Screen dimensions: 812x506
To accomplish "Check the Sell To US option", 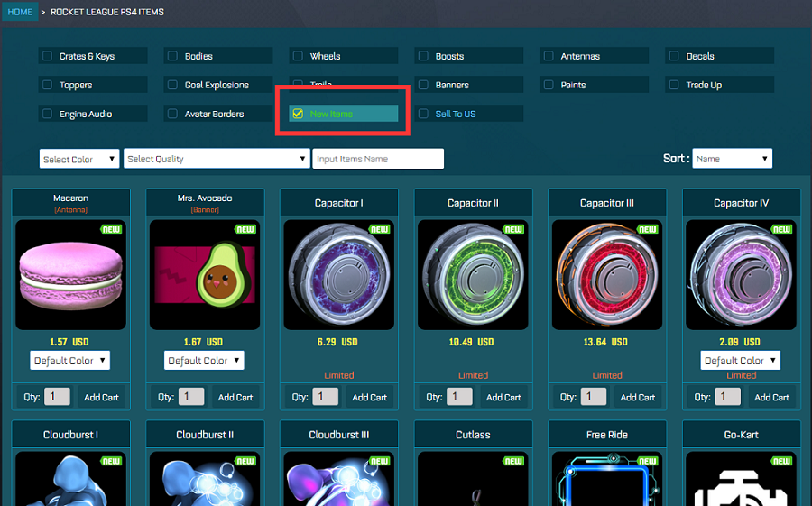I will (x=423, y=114).
